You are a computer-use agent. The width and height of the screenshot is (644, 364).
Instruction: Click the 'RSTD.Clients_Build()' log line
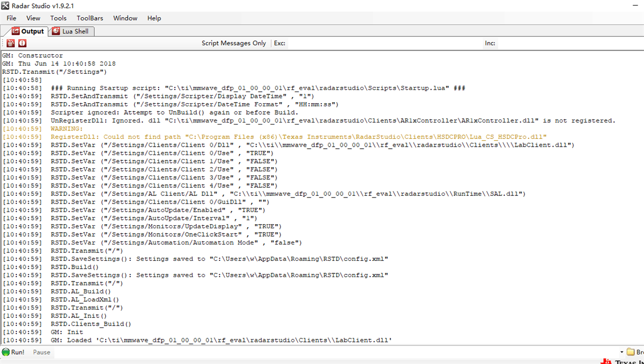(x=66, y=324)
